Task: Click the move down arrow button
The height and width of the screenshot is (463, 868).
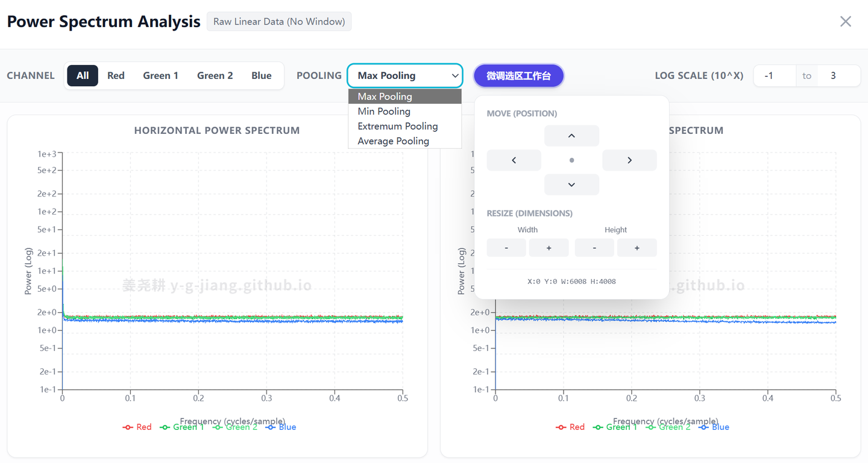Action: pos(571,184)
